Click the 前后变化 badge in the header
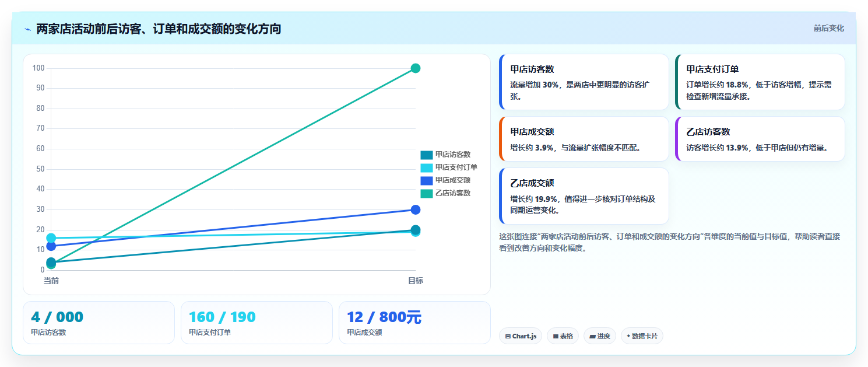This screenshot has height=367, width=868. pos(828,29)
